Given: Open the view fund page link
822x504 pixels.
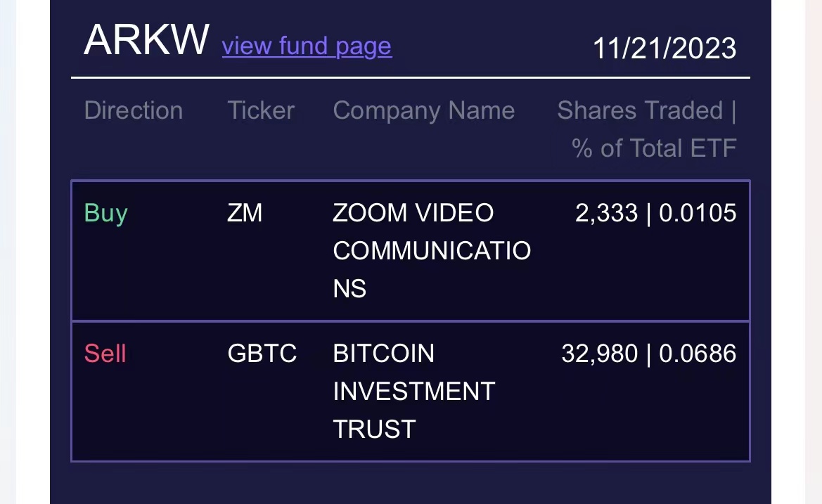Looking at the screenshot, I should pyautogui.click(x=307, y=46).
